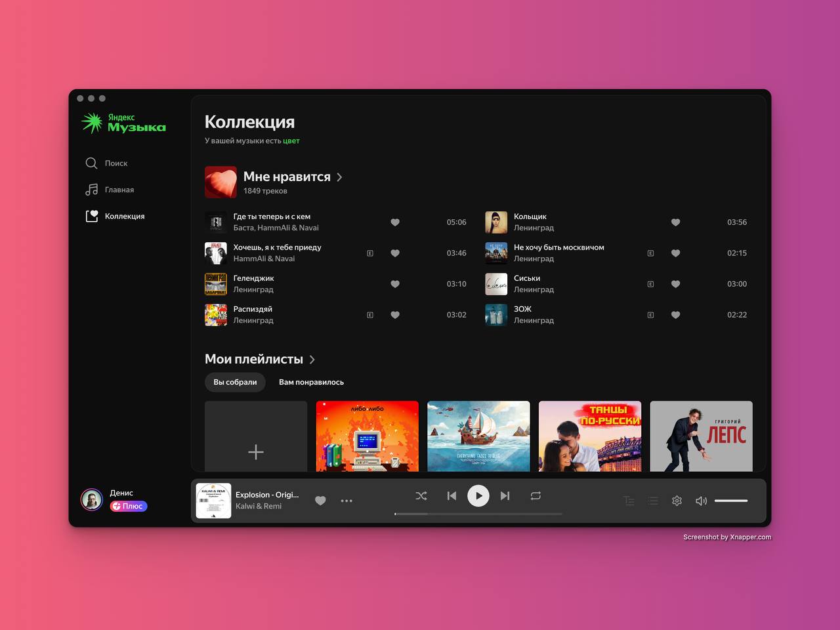Like the currently playing track
Image resolution: width=840 pixels, height=630 pixels.
click(x=320, y=501)
